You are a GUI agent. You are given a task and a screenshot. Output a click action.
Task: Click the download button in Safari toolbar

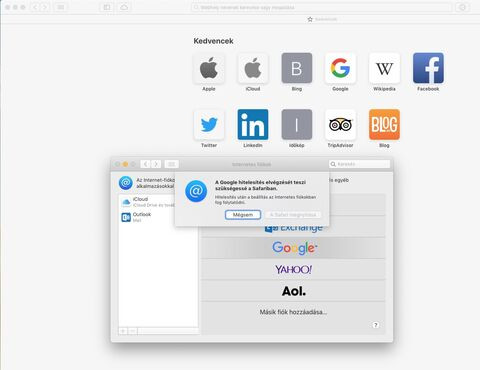coord(462,7)
